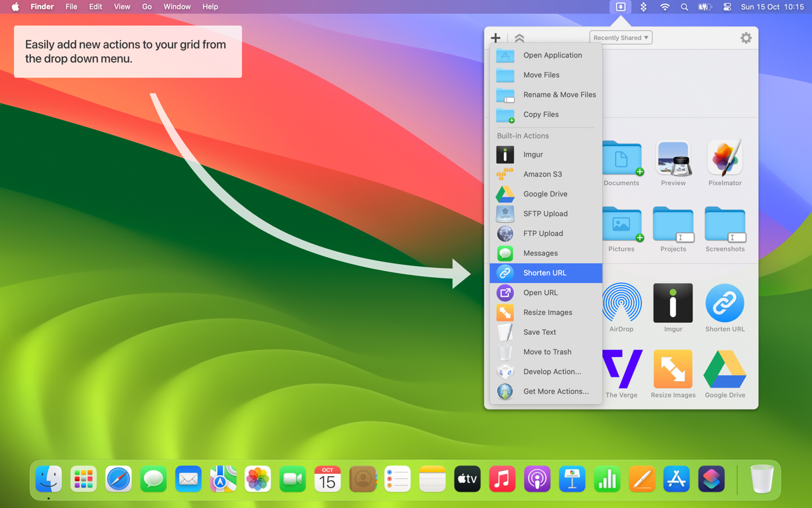Open the Window menu in menu bar

pyautogui.click(x=177, y=7)
